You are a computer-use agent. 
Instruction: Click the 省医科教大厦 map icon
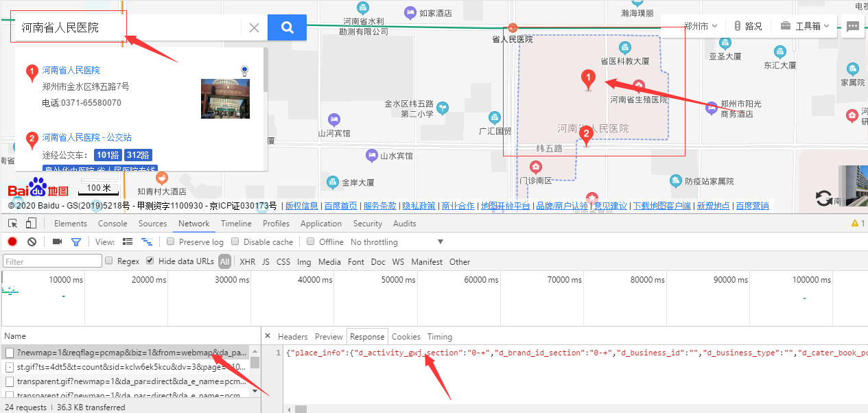tap(624, 47)
